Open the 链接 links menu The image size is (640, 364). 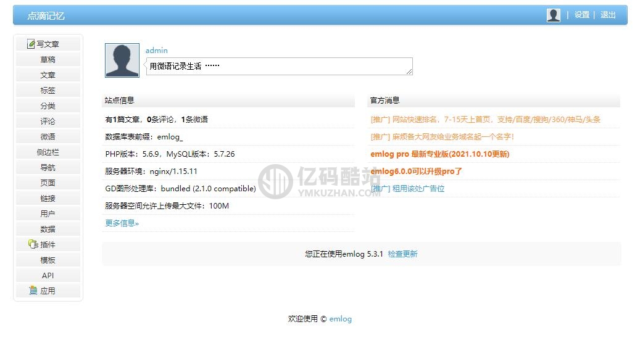click(x=48, y=198)
